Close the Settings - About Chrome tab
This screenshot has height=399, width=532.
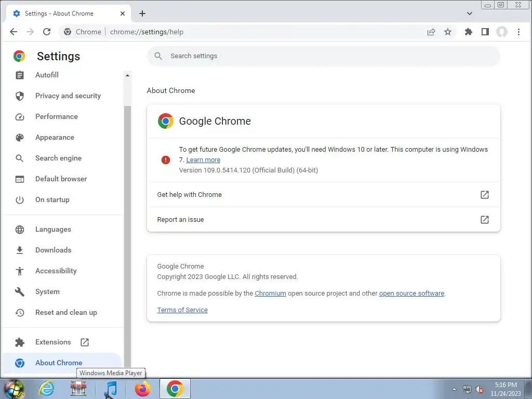(x=123, y=14)
